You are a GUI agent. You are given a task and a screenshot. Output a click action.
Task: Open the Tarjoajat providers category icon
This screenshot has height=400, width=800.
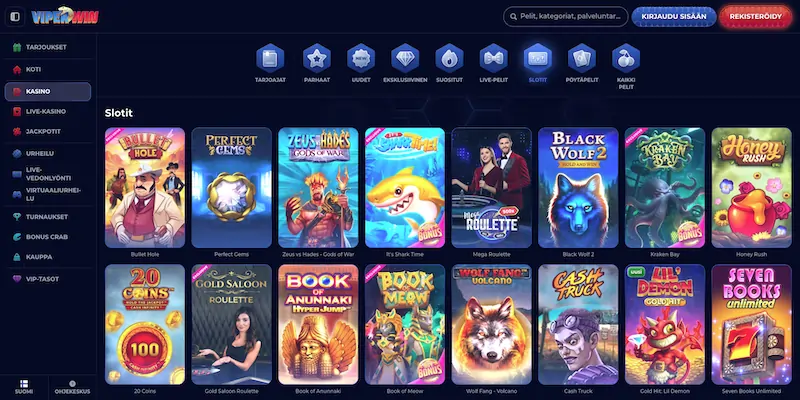[270, 58]
